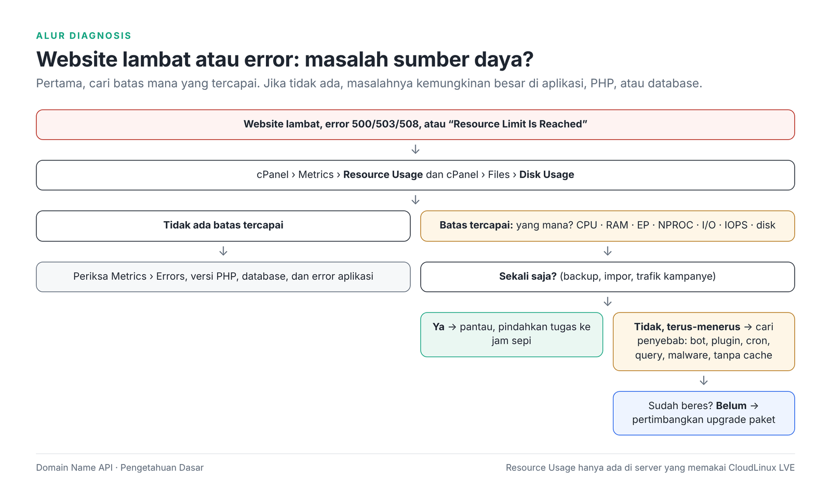Screen dimensions: 831x504
Task: Click the 'Sekali saja? (backup, impor, trafik kampanye)' box
Action: point(608,277)
